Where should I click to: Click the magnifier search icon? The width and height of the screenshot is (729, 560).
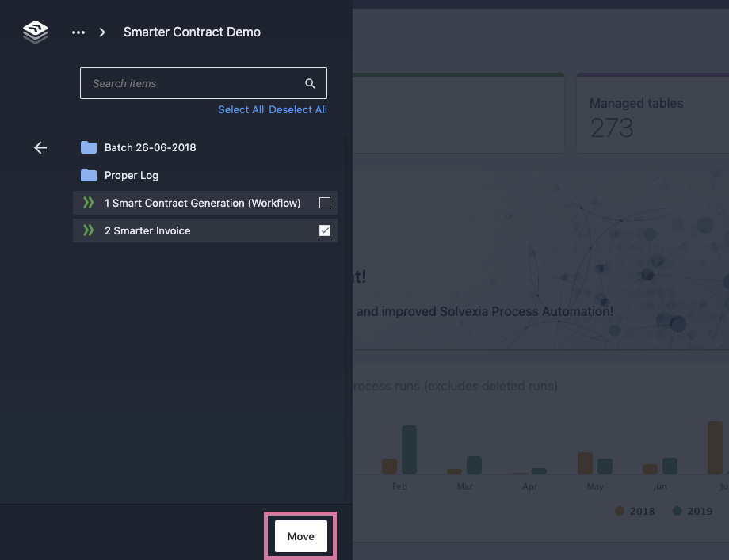tap(311, 84)
